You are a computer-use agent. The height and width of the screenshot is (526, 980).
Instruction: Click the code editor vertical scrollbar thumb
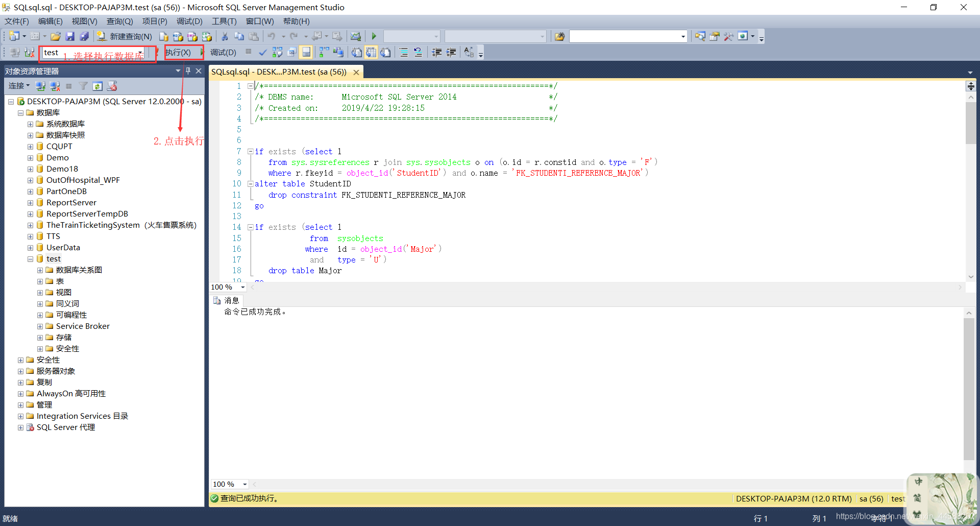pyautogui.click(x=971, y=123)
